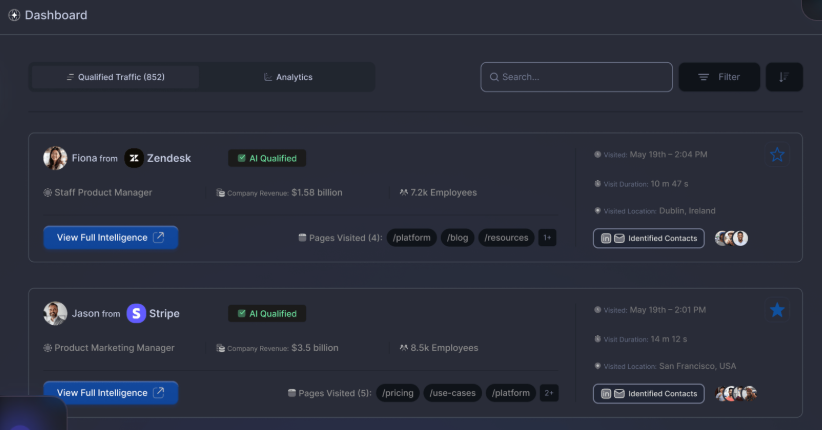
Task: Open the sort order icon button
Action: (784, 77)
